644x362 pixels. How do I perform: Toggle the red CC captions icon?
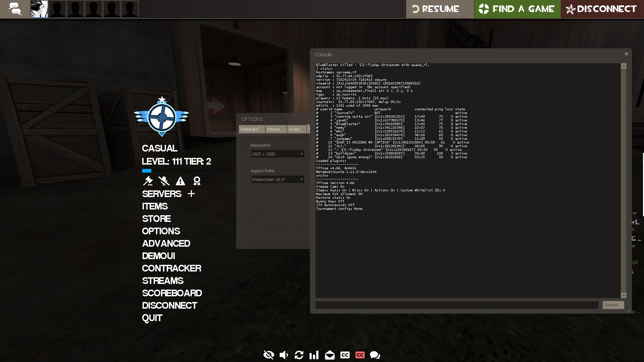360,355
